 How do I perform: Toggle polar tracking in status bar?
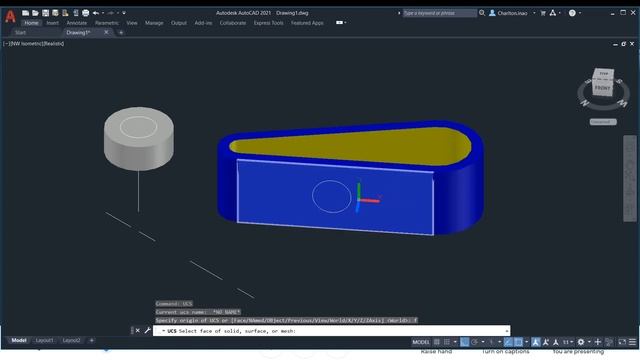coord(475,342)
